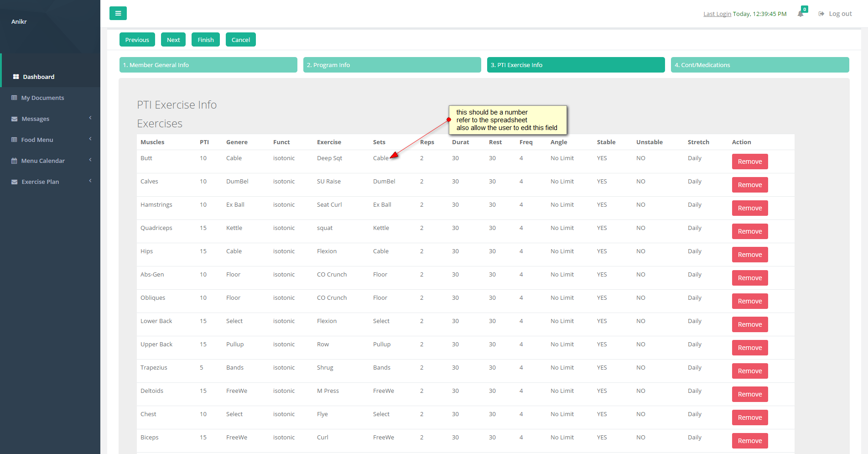The width and height of the screenshot is (868, 454).
Task: Click the Finish button
Action: pos(205,40)
